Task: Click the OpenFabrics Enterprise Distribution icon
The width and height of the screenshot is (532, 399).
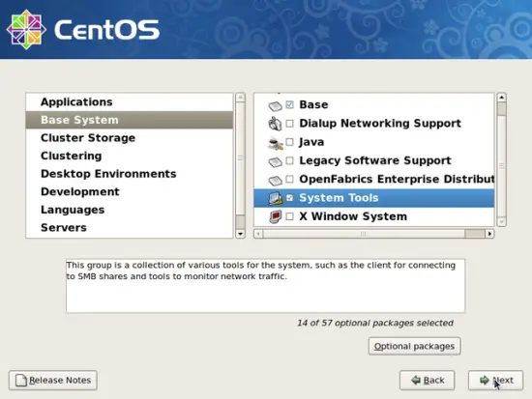Action: point(275,181)
